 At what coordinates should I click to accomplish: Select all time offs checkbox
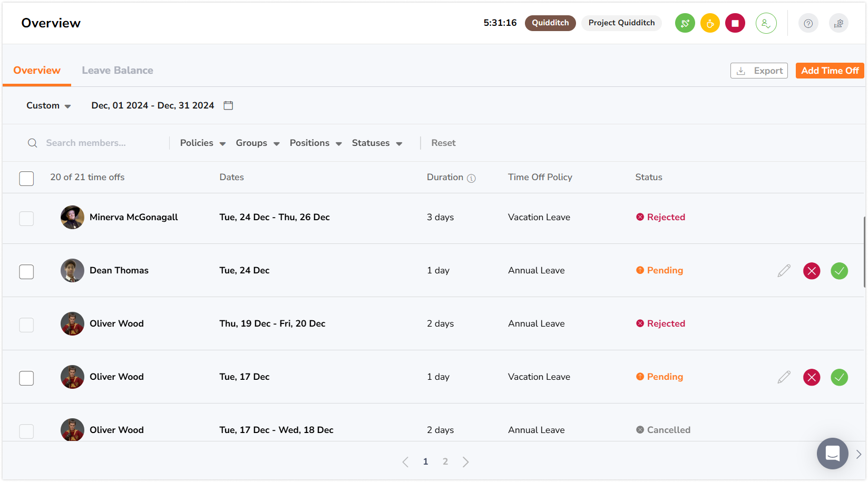click(26, 179)
